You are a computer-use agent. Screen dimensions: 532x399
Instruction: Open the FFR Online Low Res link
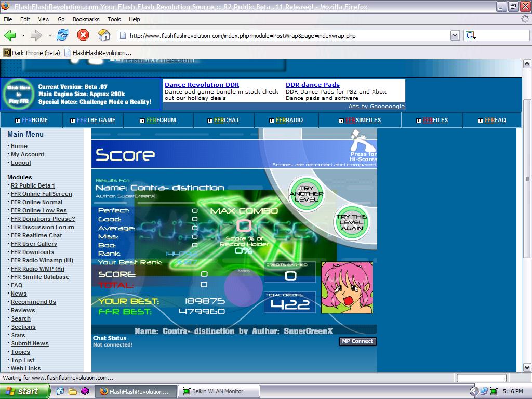pyautogui.click(x=38, y=210)
